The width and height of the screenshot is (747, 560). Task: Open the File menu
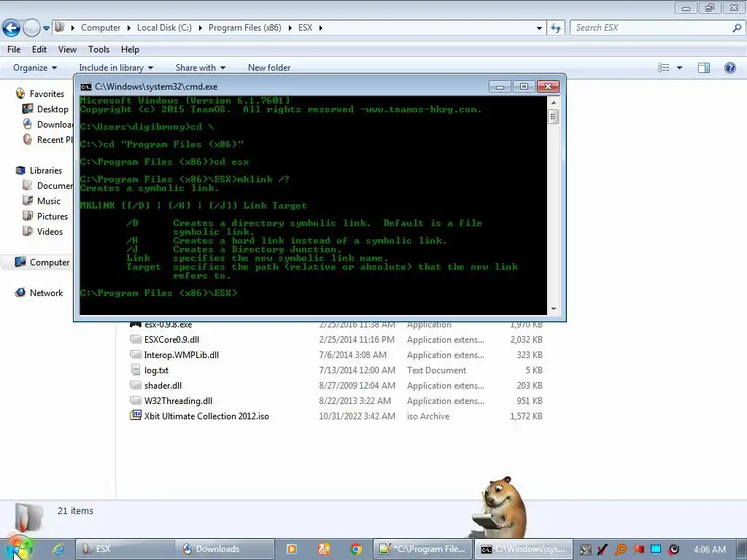click(14, 50)
